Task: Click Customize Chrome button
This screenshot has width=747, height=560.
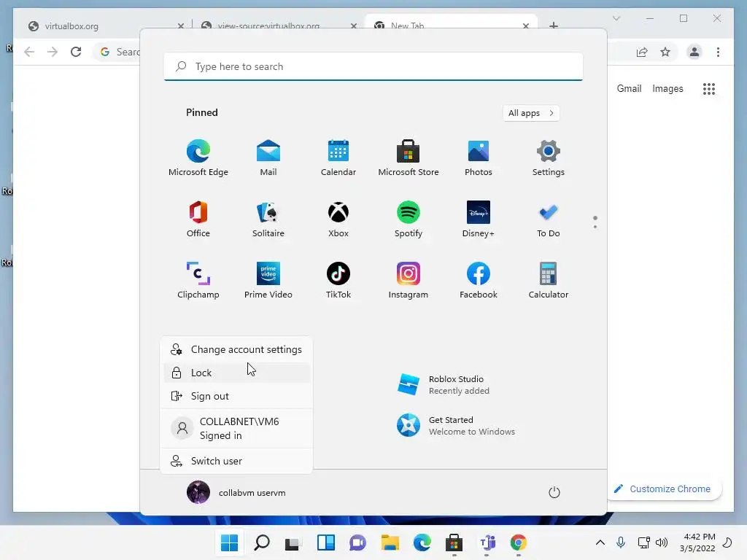Action: (x=664, y=489)
